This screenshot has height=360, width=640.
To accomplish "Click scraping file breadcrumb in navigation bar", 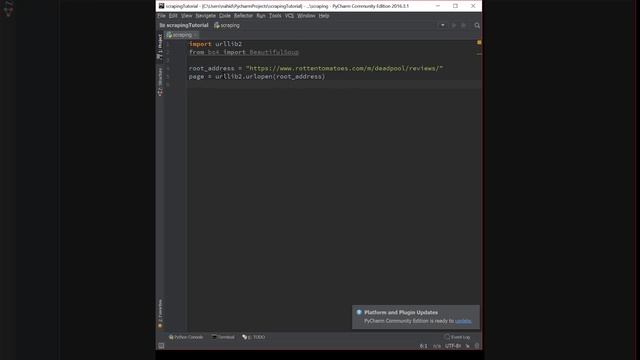I will [x=227, y=25].
